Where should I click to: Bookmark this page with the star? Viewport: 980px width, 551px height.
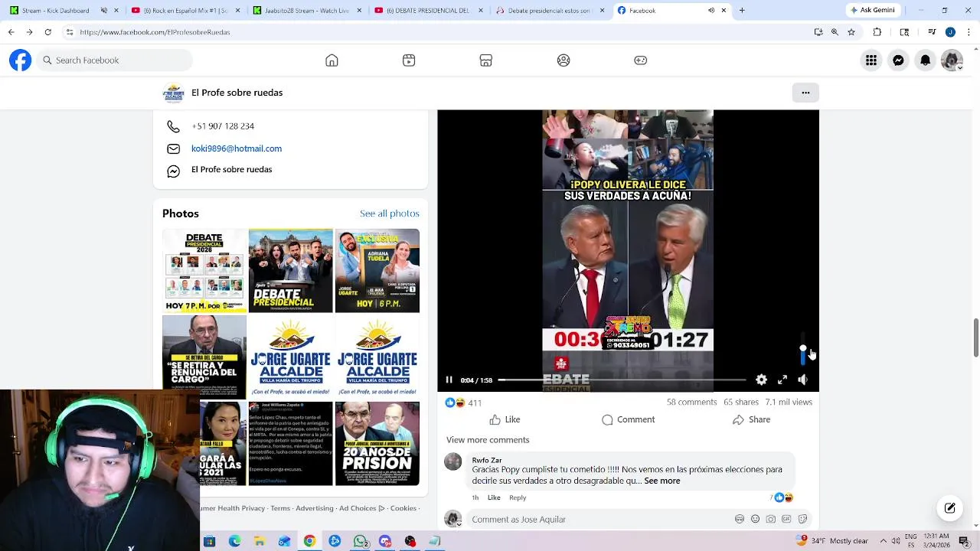pyautogui.click(x=851, y=32)
